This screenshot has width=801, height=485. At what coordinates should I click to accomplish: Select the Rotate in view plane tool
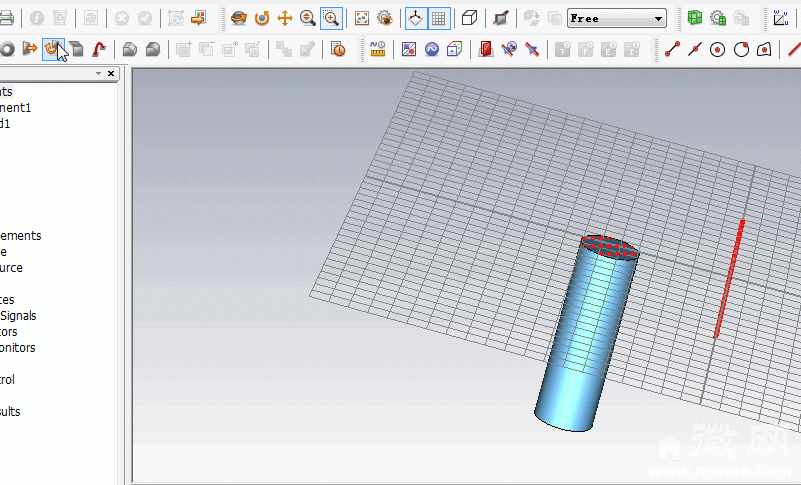[262, 19]
